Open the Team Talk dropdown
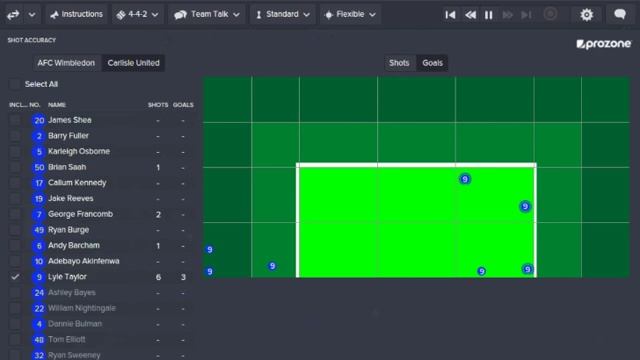This screenshot has height=360, width=640. point(207,14)
